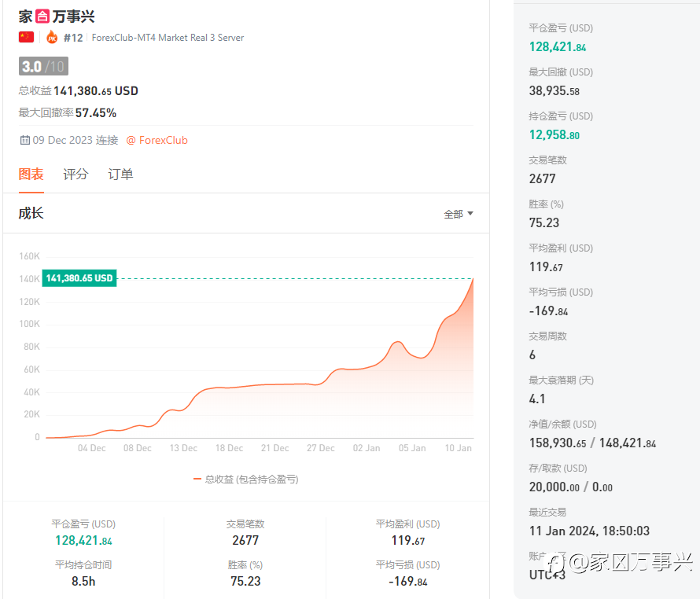Click sidebar floating profit value 12,958.80

(x=554, y=134)
